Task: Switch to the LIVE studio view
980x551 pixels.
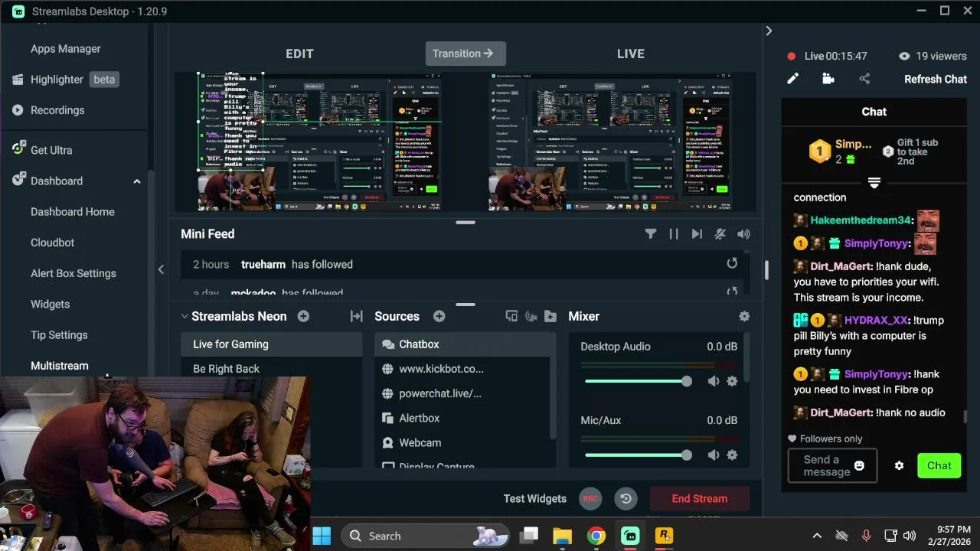Action: coord(631,54)
